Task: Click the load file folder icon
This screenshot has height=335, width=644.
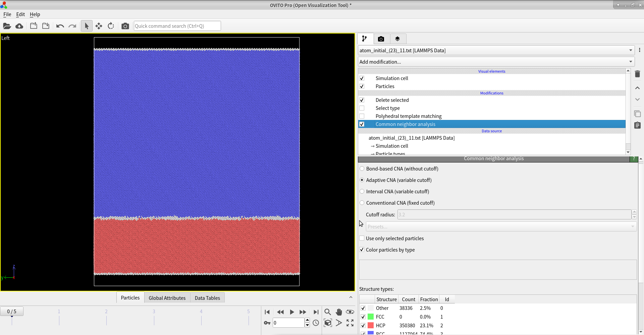Action: click(7, 26)
